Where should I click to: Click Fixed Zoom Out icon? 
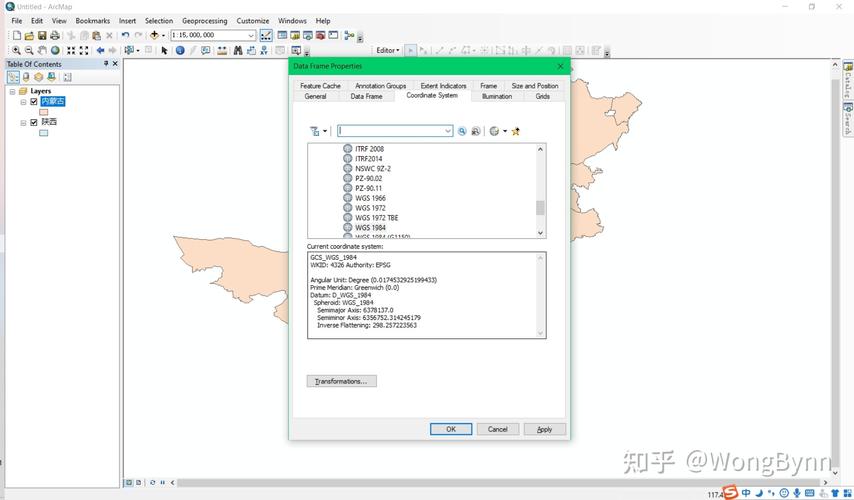(84, 50)
